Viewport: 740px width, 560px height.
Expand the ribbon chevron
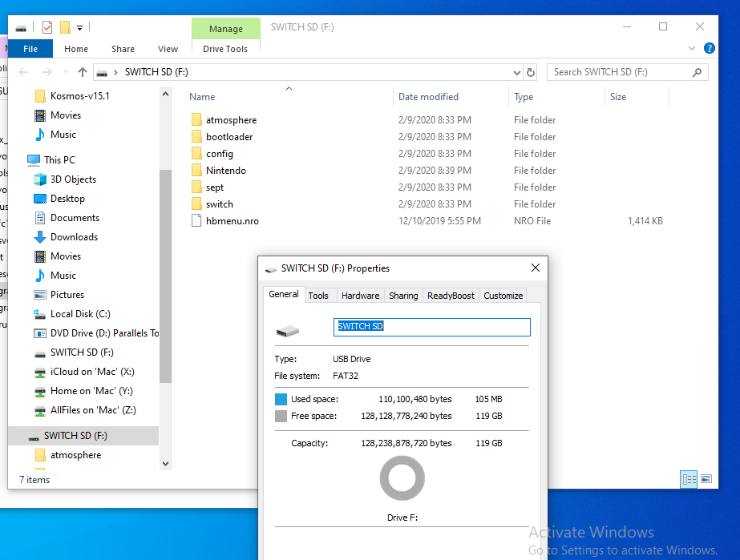click(691, 48)
